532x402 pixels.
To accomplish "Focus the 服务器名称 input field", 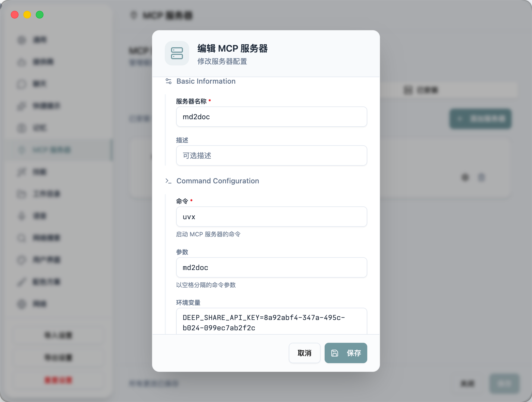I will click(271, 117).
